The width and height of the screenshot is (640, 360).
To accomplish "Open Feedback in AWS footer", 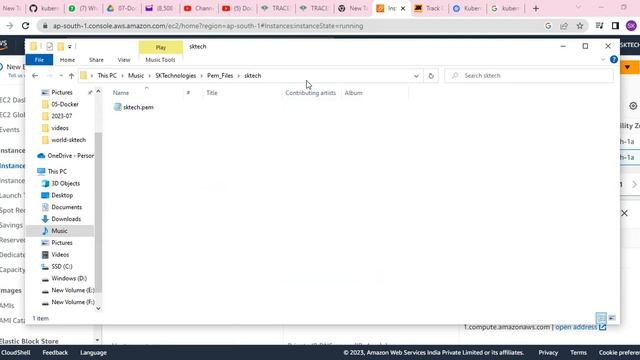I will [x=55, y=353].
